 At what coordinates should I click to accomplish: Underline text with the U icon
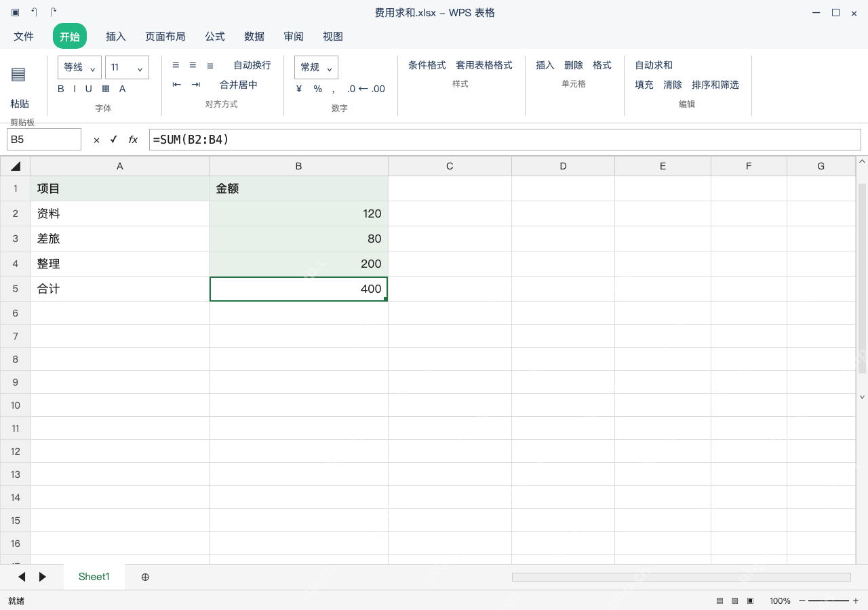tap(88, 89)
